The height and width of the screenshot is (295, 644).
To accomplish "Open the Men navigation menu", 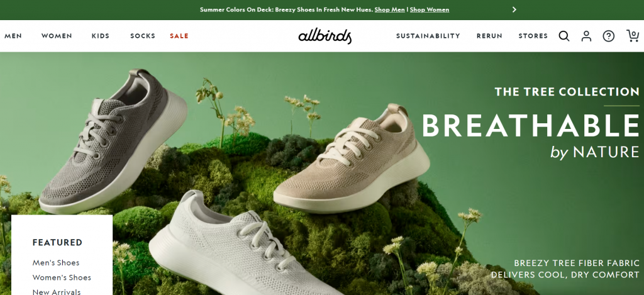I will [13, 36].
